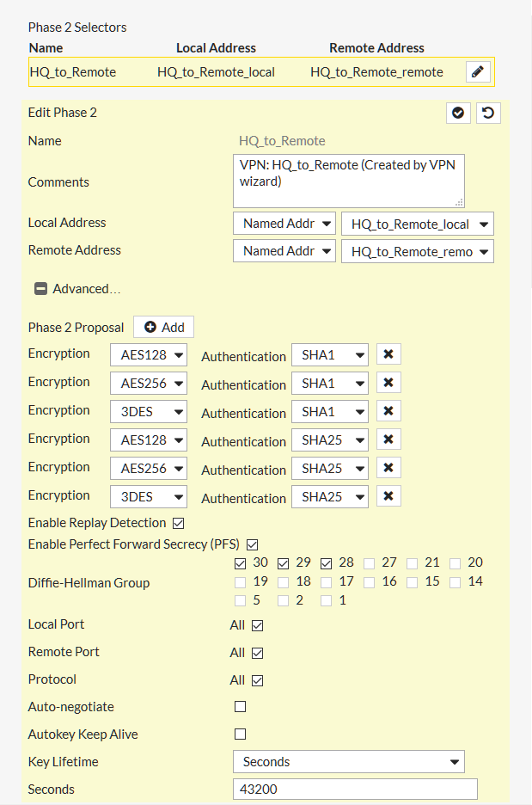The height and width of the screenshot is (805, 532).
Task: Click the pencil edit icon for HQ_to_Remote
Action: 478,72
